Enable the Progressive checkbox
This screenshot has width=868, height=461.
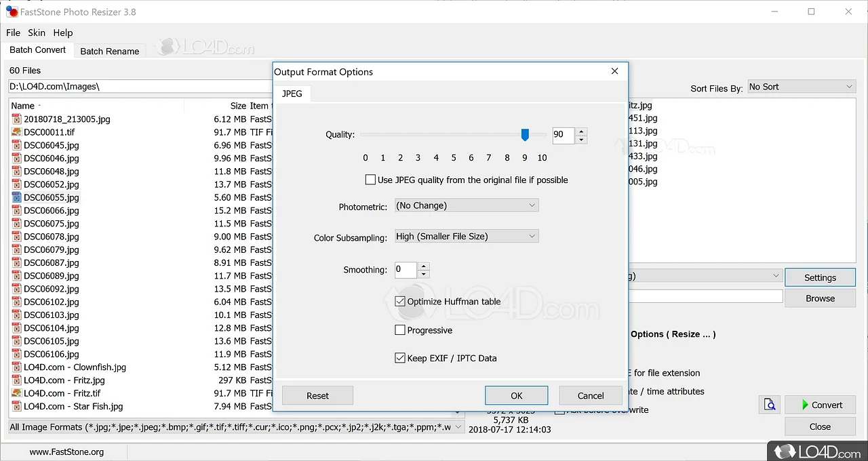[x=400, y=330]
